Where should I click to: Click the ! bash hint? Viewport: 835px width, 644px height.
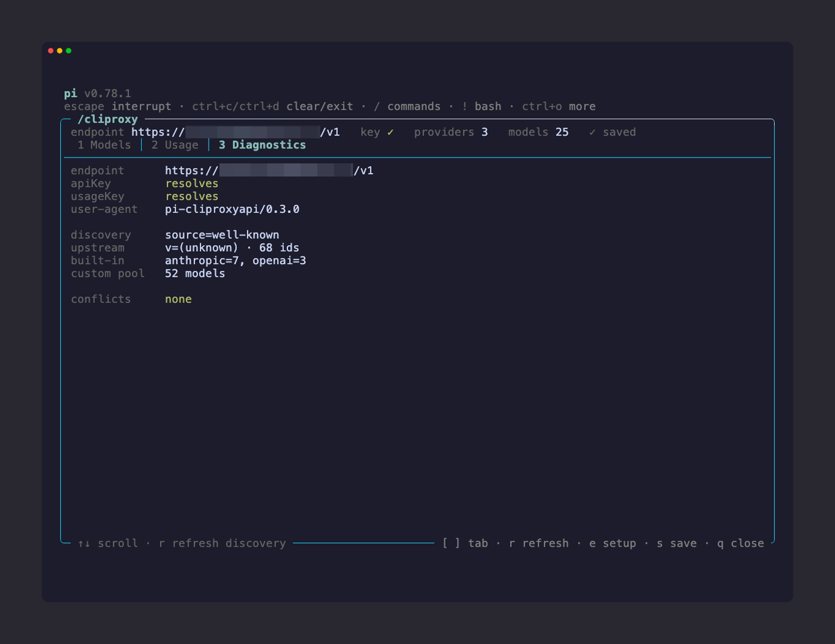pos(481,107)
